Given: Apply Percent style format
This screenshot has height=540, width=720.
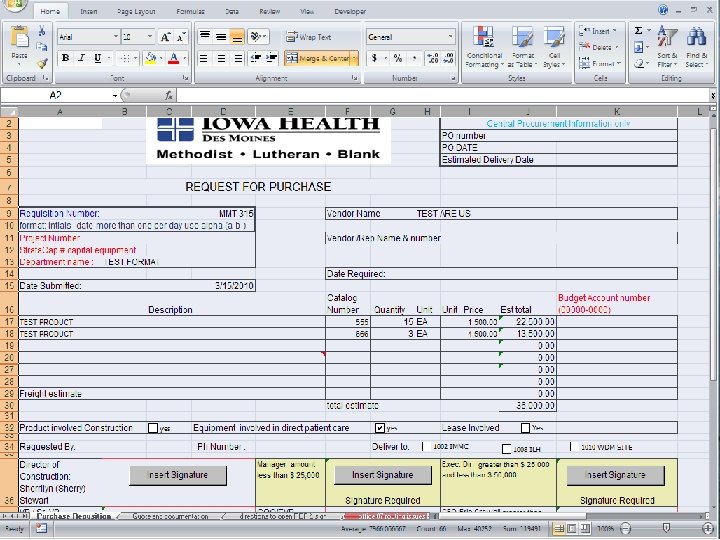Looking at the screenshot, I should point(398,58).
